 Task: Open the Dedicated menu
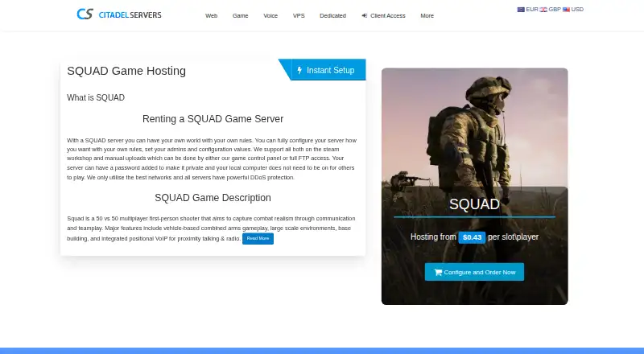pyautogui.click(x=332, y=15)
